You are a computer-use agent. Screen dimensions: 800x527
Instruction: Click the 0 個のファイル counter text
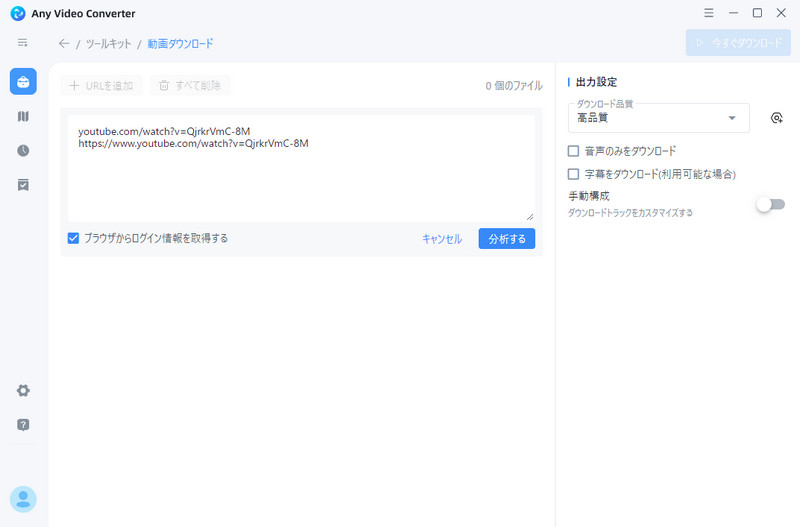click(x=514, y=86)
